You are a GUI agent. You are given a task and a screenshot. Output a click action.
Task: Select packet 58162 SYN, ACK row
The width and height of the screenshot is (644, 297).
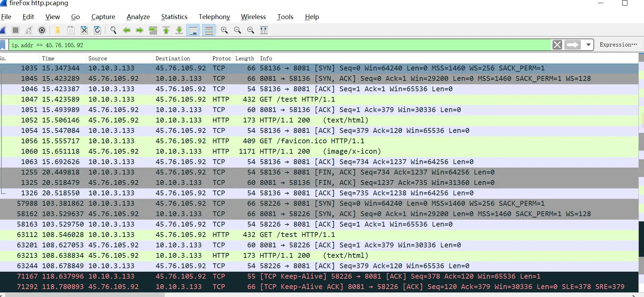pyautogui.click(x=319, y=214)
